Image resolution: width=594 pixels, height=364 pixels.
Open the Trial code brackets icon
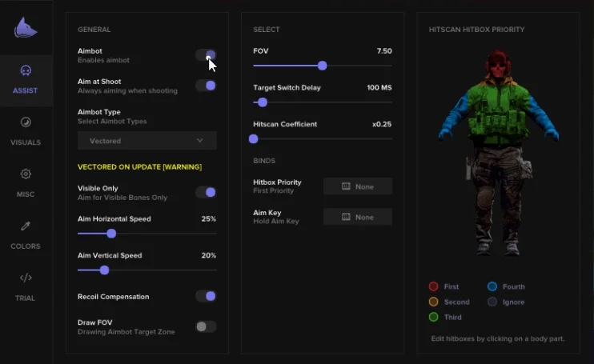(26, 278)
